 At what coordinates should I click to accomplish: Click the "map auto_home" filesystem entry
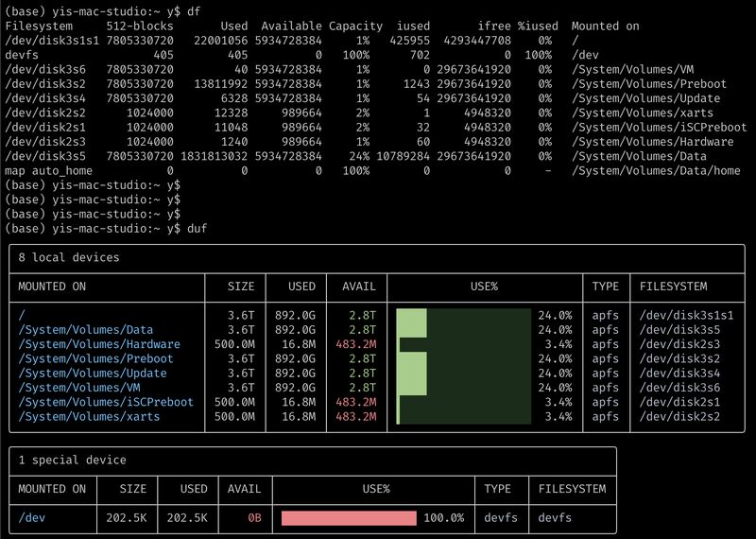pos(49,171)
